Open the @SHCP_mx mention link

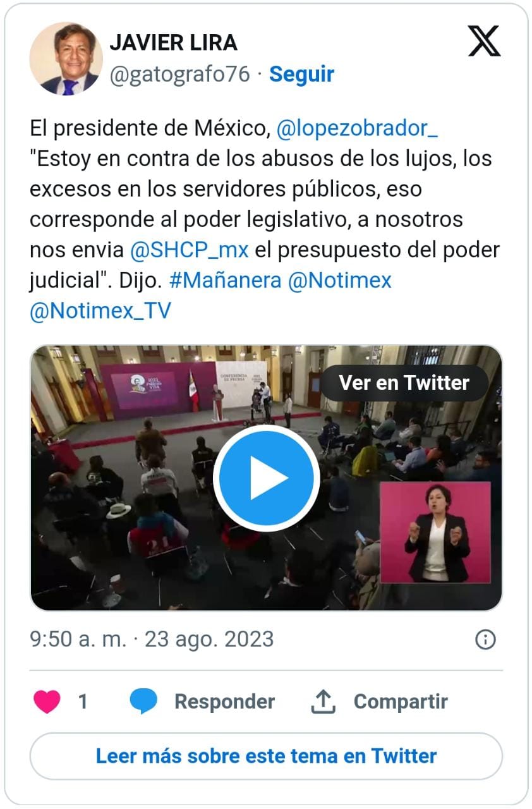pos(189,250)
